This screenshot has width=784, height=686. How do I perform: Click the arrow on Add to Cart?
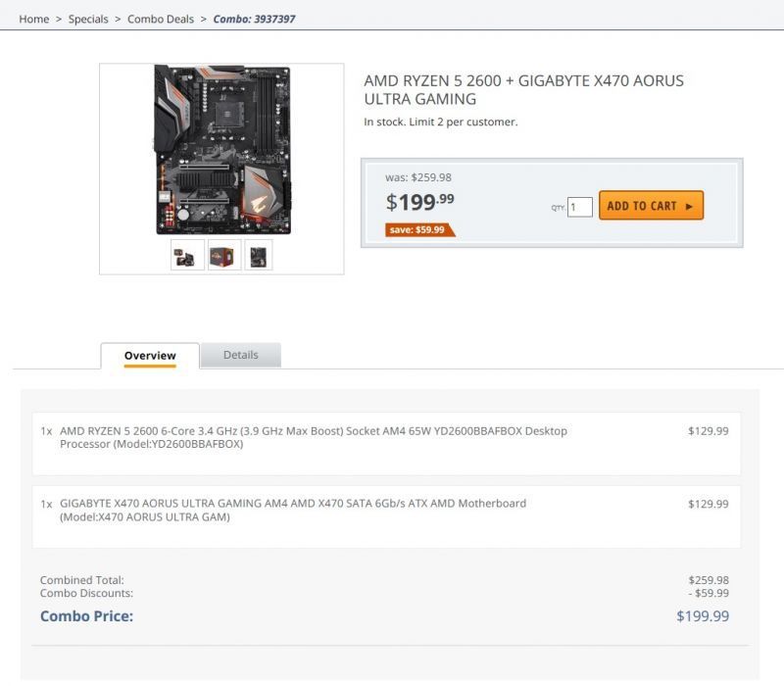pos(689,206)
